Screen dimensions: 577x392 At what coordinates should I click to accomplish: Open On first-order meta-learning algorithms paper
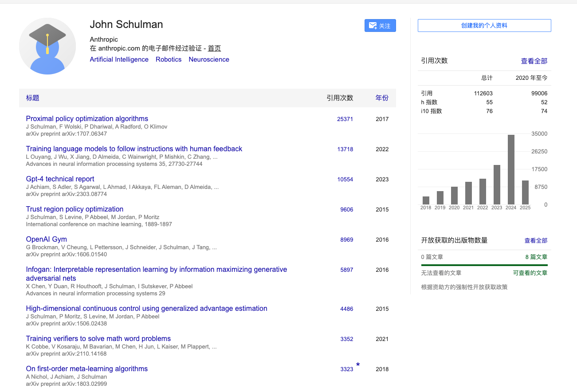[x=87, y=368]
